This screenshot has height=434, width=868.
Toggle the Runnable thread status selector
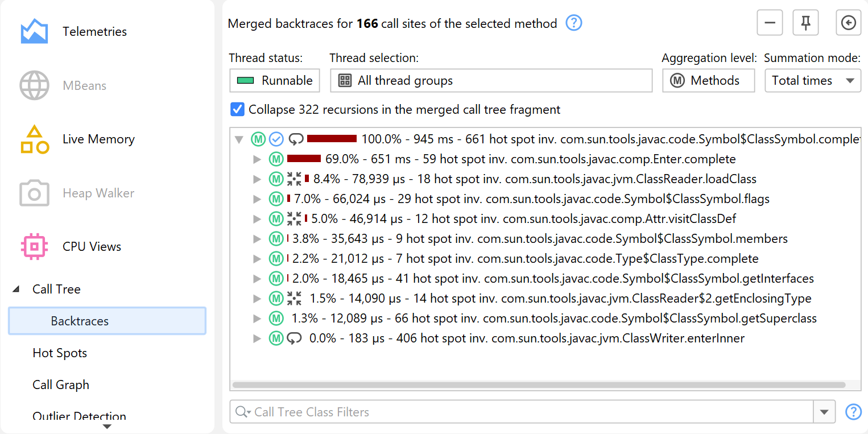(275, 81)
